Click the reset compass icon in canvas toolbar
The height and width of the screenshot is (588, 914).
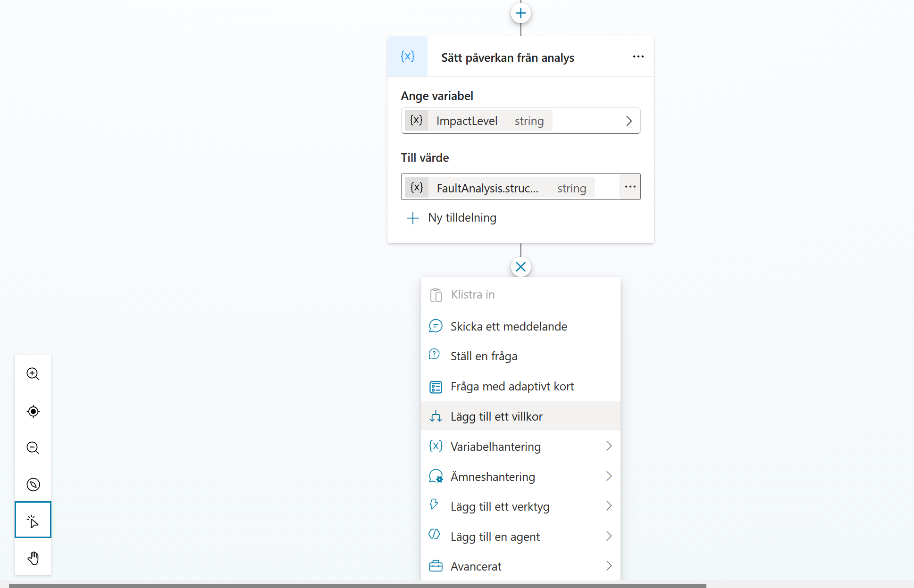(33, 484)
